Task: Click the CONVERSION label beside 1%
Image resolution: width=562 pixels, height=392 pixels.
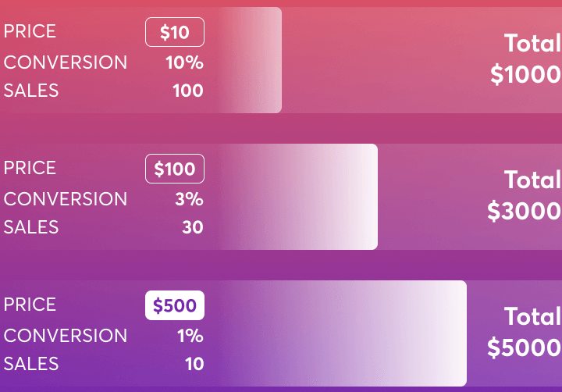Action: click(x=66, y=336)
